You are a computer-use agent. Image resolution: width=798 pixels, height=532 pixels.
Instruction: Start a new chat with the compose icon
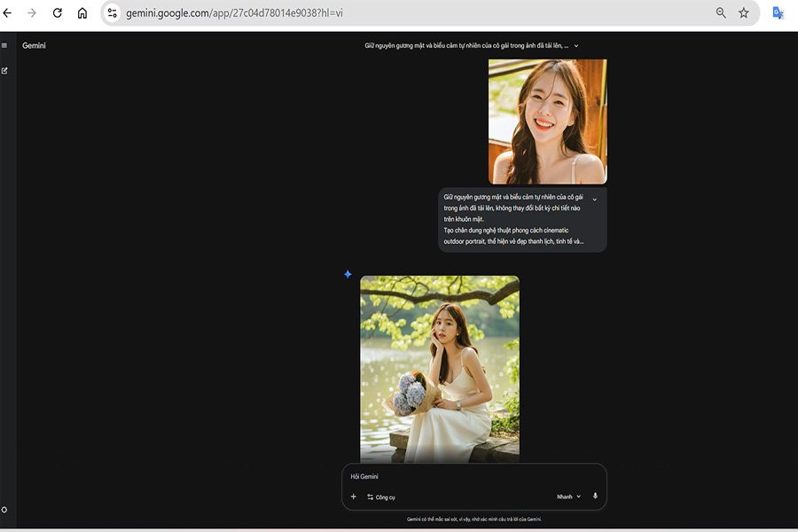[x=4, y=70]
